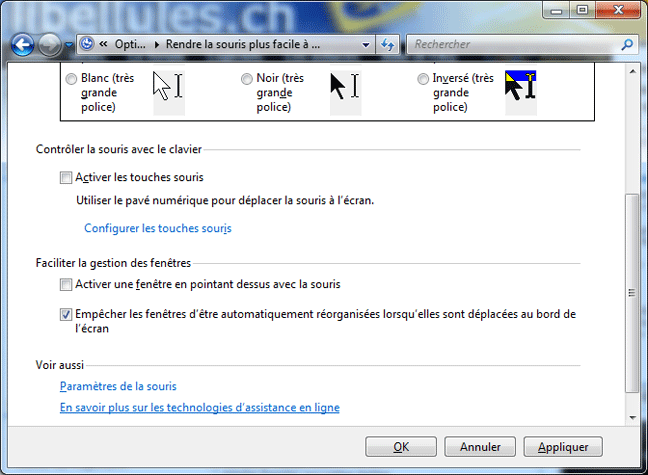Click the refresh button beside the address bar
The image size is (648, 475).
coord(387,45)
